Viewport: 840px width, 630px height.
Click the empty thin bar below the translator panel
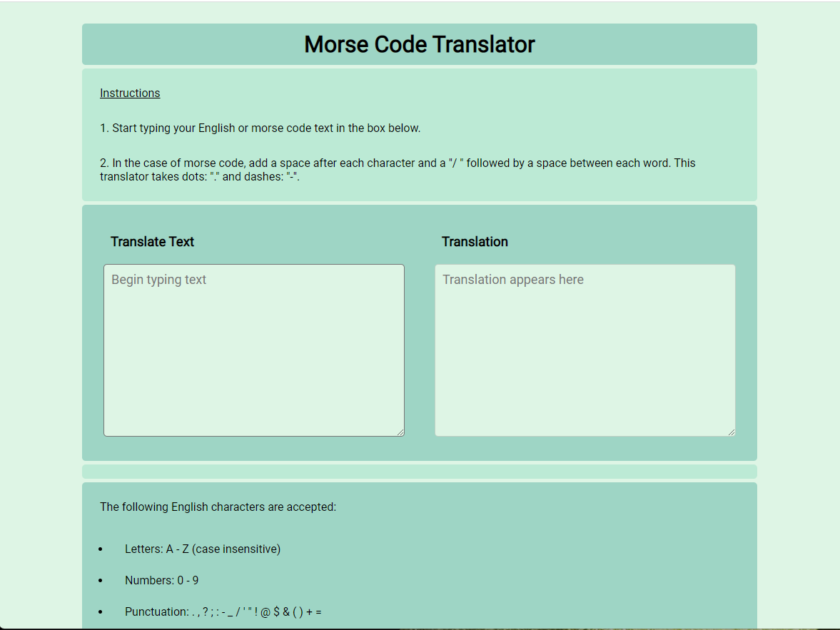pos(419,472)
